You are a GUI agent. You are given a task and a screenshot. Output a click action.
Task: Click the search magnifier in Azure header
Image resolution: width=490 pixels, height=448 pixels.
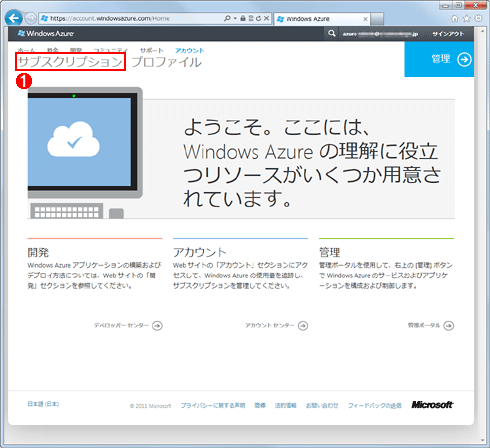pyautogui.click(x=331, y=34)
